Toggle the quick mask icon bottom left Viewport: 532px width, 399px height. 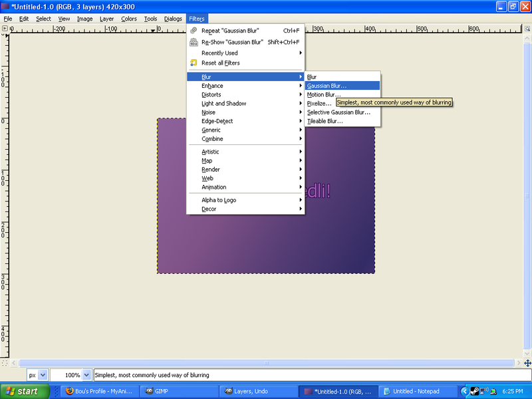click(5, 363)
